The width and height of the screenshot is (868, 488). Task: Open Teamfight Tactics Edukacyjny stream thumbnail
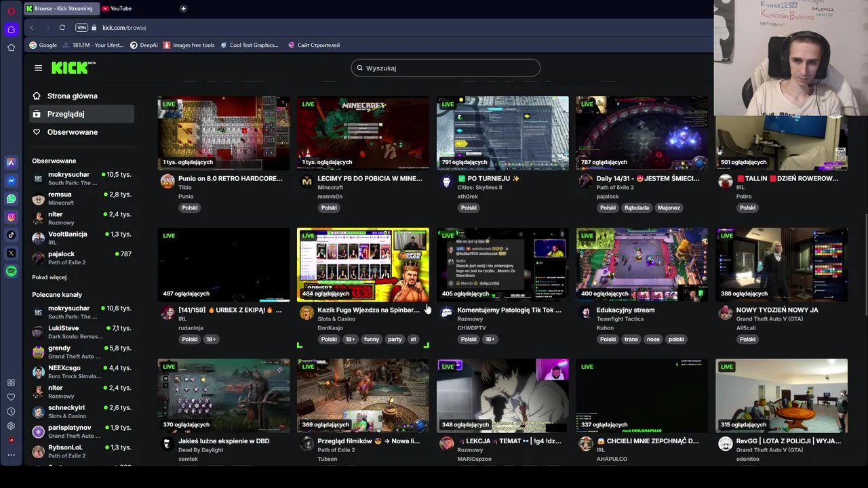tap(642, 264)
